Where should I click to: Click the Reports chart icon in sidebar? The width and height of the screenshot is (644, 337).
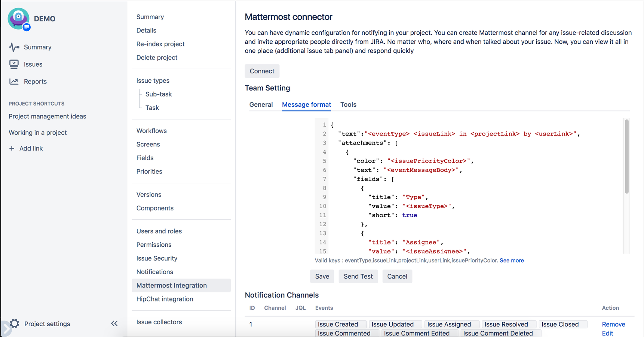(x=14, y=81)
